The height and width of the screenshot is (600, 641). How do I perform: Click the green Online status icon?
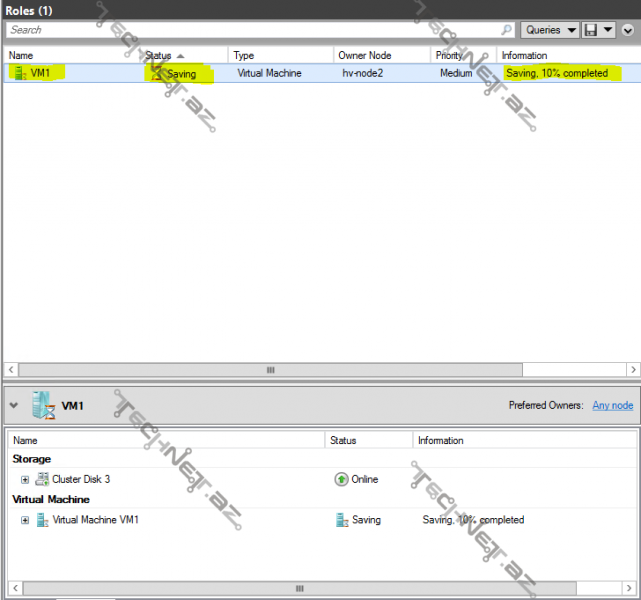tap(341, 480)
